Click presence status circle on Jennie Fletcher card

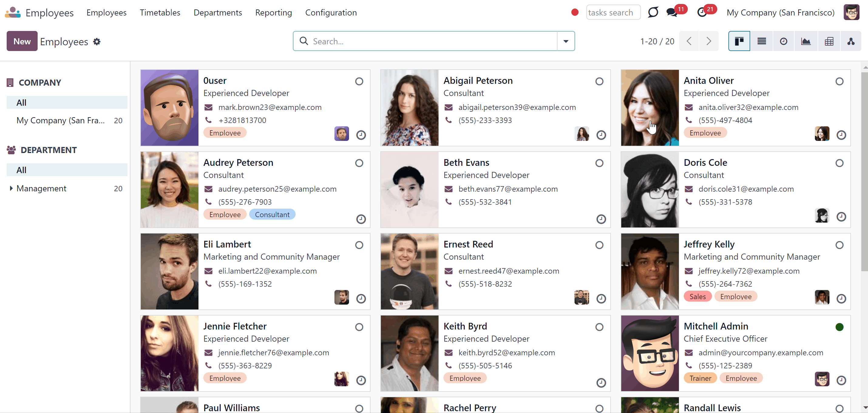point(359,327)
